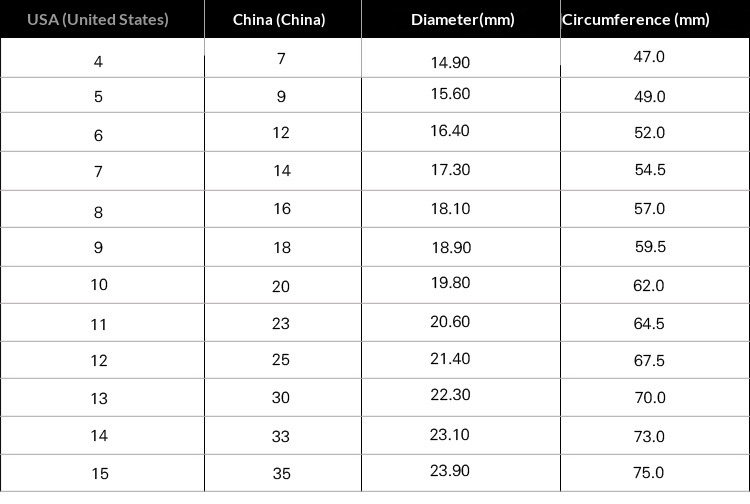Click USA size 13 cell
This screenshot has height=504, width=750.
(x=98, y=398)
